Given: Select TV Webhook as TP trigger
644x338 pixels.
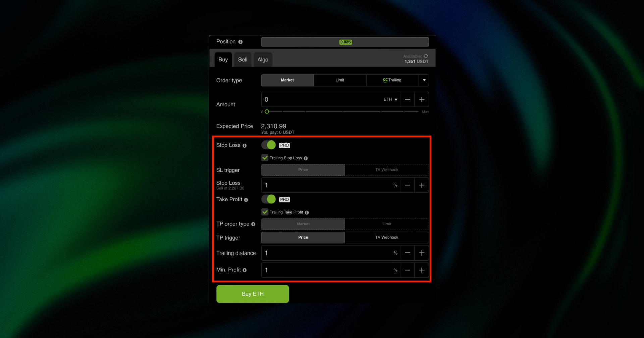Looking at the screenshot, I should (386, 237).
